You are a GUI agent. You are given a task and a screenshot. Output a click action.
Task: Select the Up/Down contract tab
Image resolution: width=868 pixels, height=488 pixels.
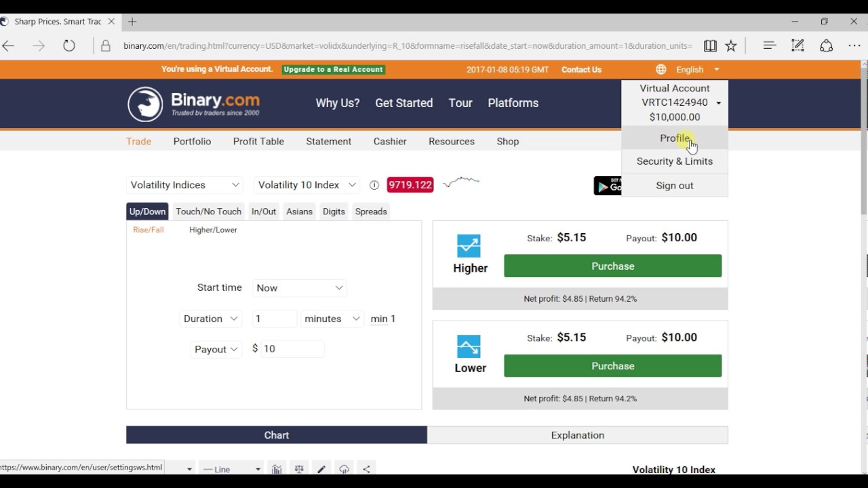[147, 211]
